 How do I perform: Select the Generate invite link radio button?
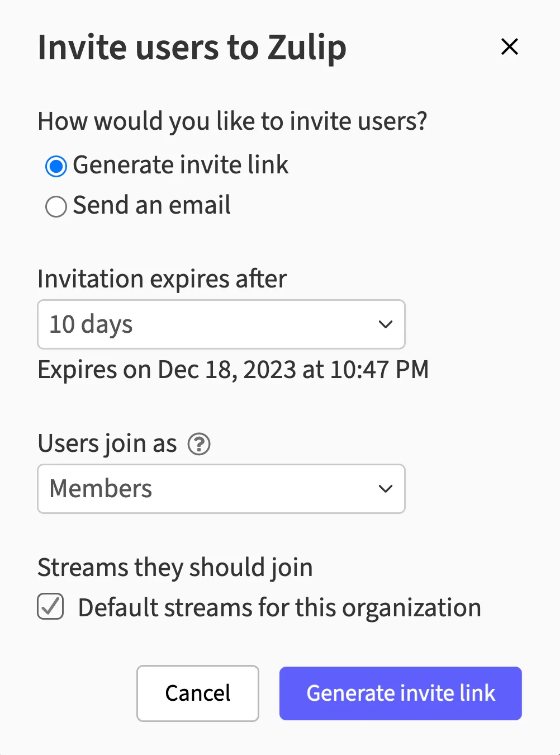56,166
